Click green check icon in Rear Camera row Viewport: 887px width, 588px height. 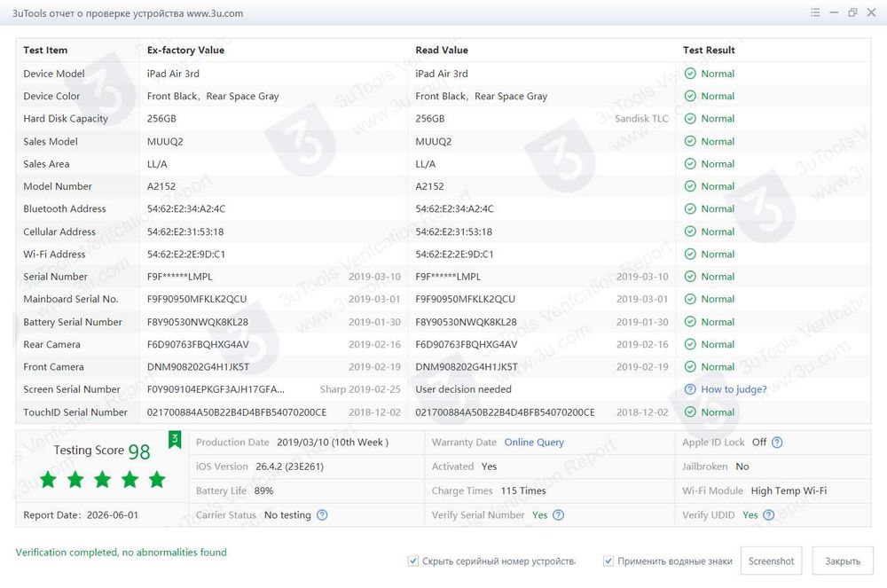click(x=690, y=344)
